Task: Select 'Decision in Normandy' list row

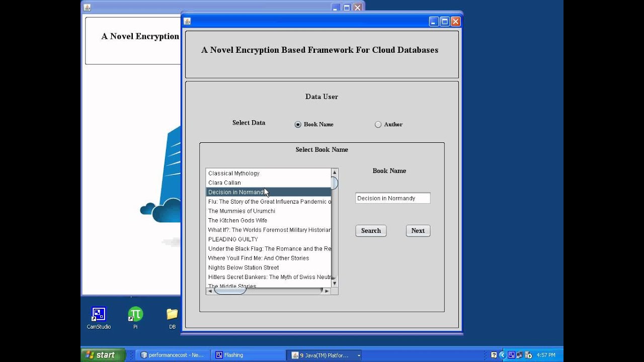Action: click(x=268, y=192)
